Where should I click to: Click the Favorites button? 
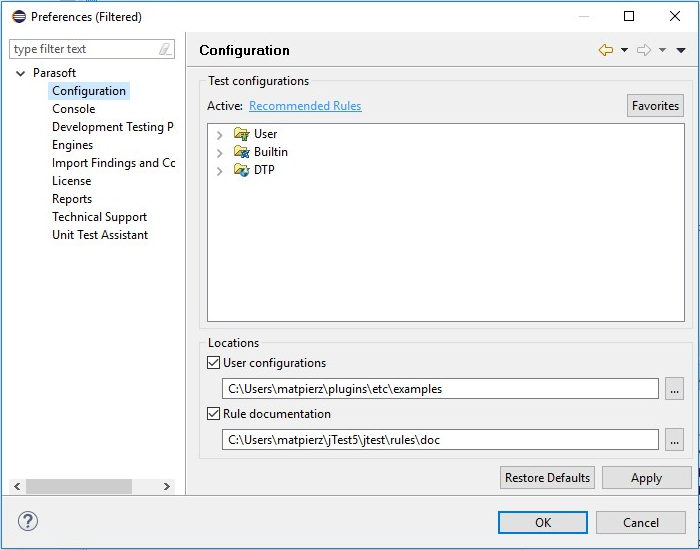pos(655,106)
